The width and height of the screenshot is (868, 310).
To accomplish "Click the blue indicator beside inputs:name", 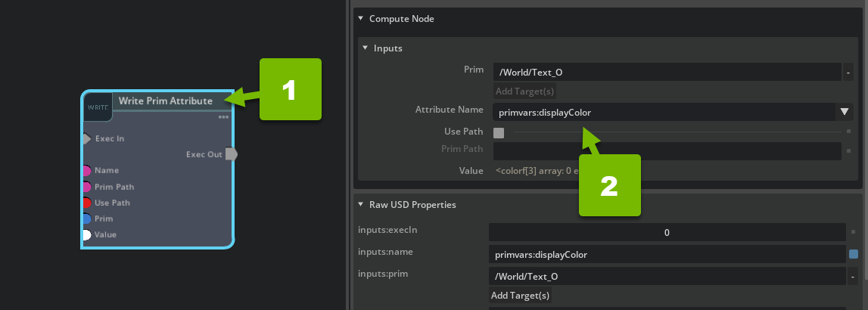I will click(854, 254).
